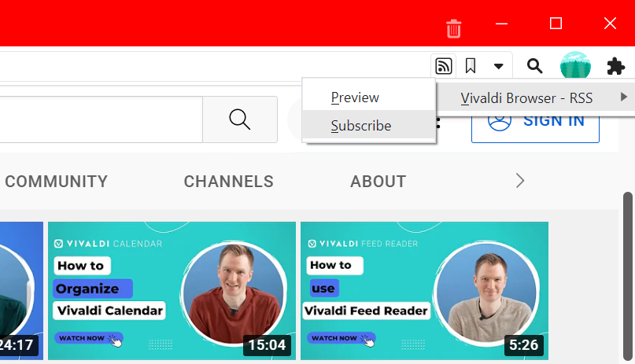The image size is (635, 364).
Task: Open the How to Organize Vivaldi Calendar video
Action: pyautogui.click(x=172, y=290)
